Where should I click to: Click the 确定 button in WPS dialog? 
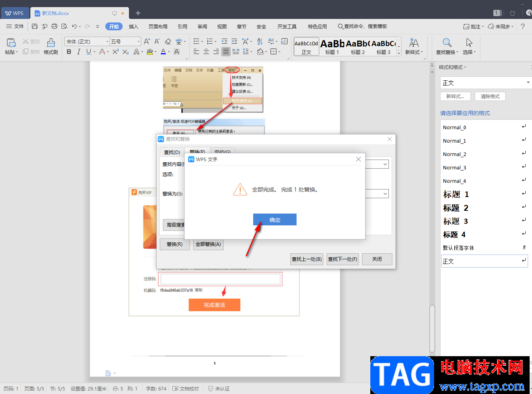point(275,220)
